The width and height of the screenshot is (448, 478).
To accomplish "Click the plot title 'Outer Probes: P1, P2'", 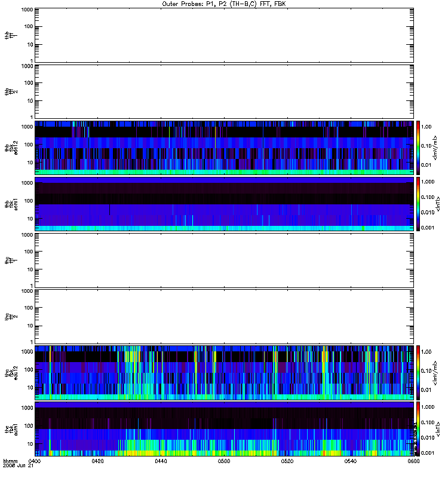I will (x=223, y=4).
